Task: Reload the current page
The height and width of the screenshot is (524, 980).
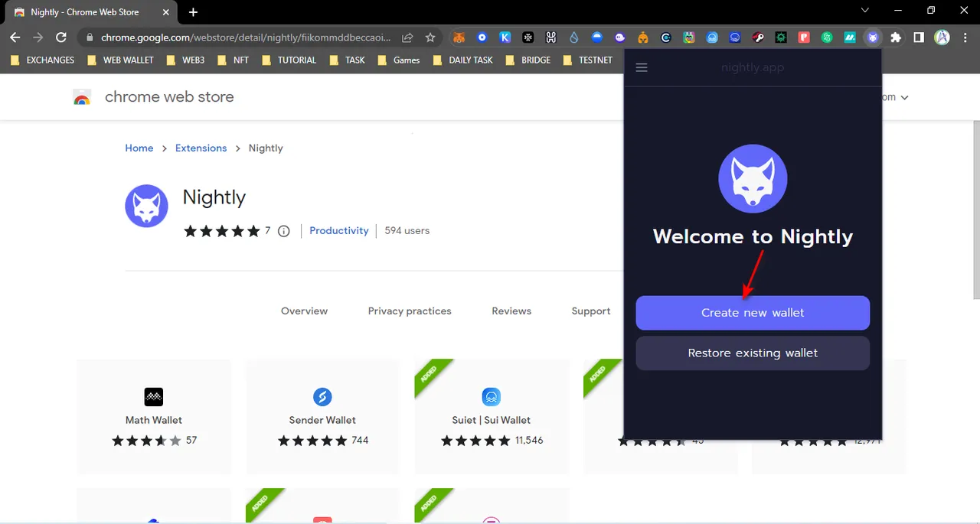Action: click(x=61, y=37)
